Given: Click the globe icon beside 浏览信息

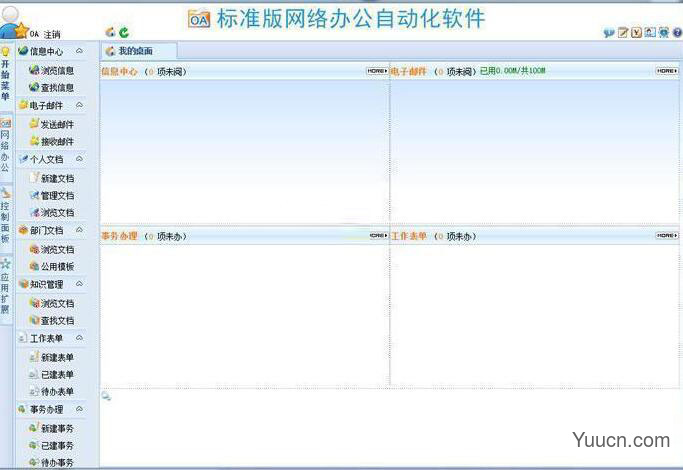Looking at the screenshot, I should pyautogui.click(x=34, y=70).
